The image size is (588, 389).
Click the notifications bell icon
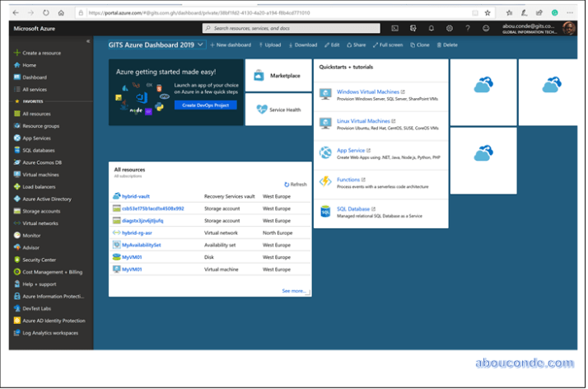pyautogui.click(x=432, y=29)
